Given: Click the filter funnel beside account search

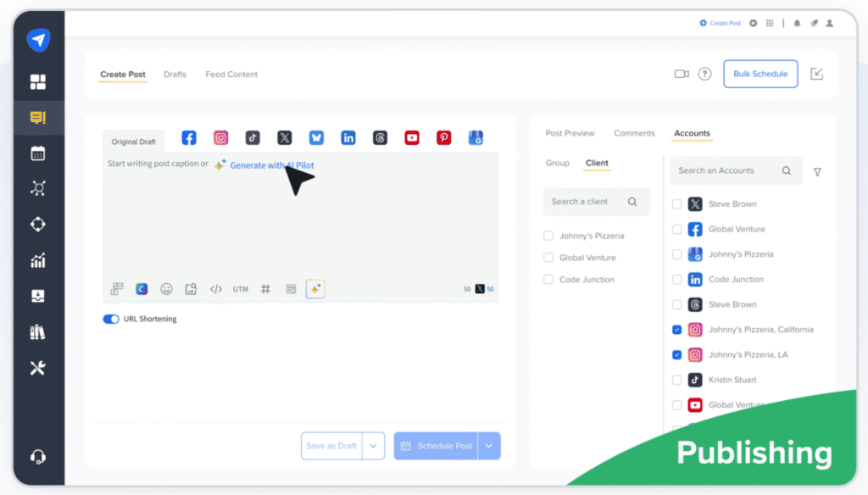Looking at the screenshot, I should pyautogui.click(x=816, y=171).
